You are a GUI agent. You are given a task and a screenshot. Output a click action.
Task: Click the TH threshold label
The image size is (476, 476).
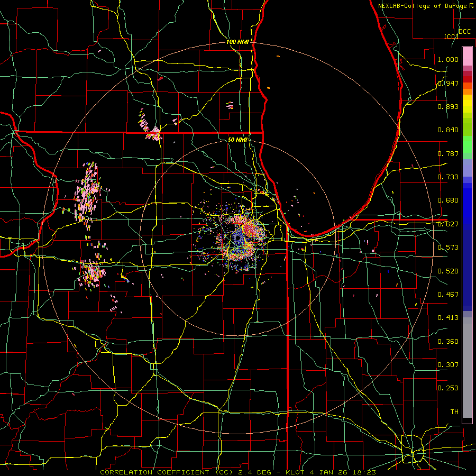coord(454,412)
